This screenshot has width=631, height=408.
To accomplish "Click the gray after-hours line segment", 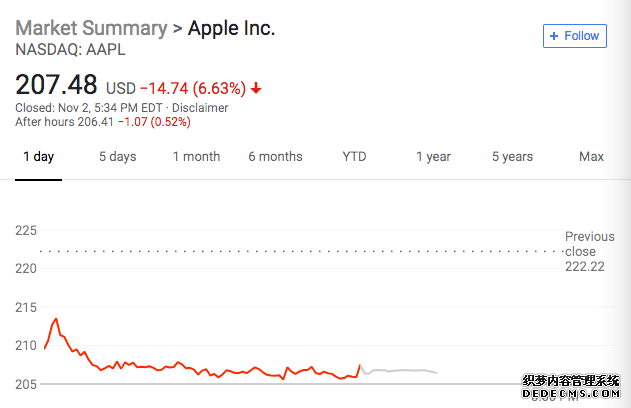I will 398,371.
